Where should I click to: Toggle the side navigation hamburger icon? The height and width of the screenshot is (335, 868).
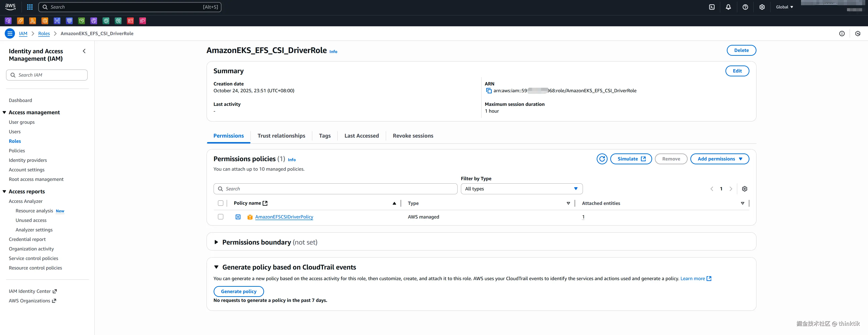[x=10, y=33]
